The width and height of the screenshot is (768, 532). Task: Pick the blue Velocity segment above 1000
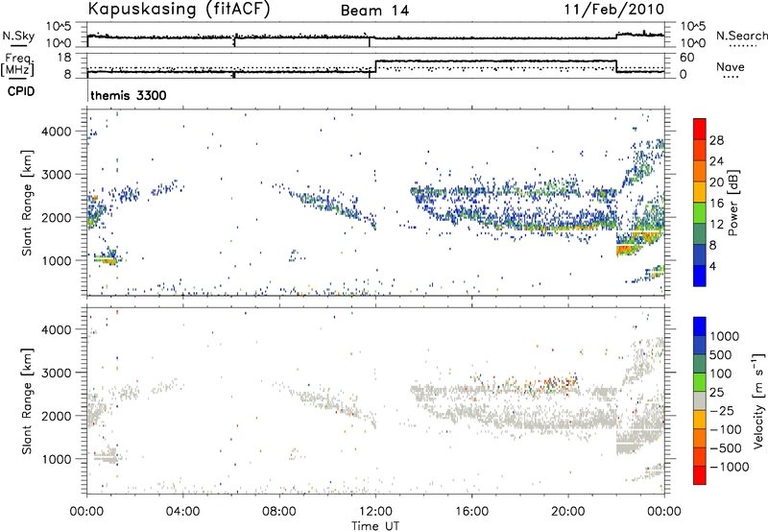700,326
